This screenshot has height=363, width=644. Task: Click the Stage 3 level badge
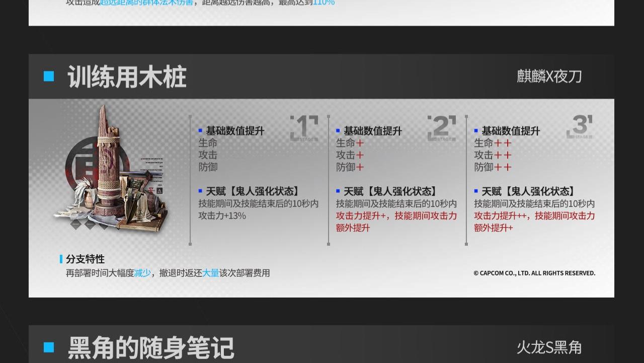pos(580,127)
